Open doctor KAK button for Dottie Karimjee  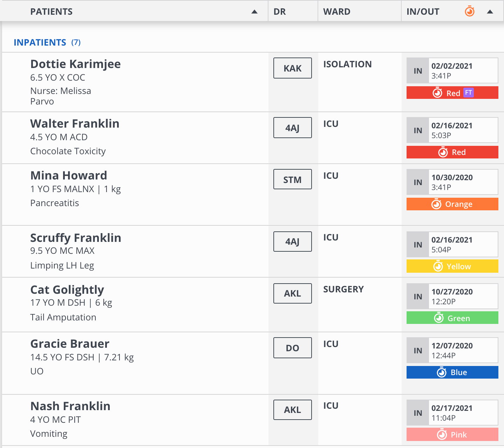click(x=292, y=68)
